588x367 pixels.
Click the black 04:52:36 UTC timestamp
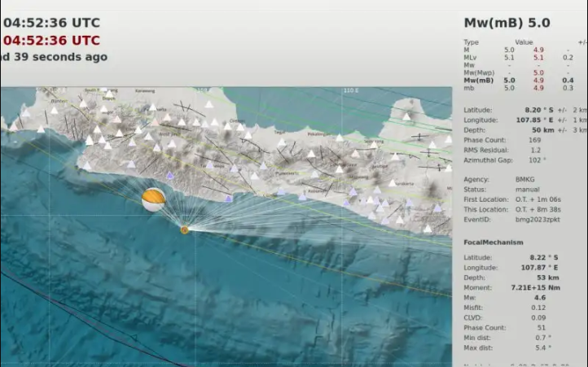coord(52,23)
